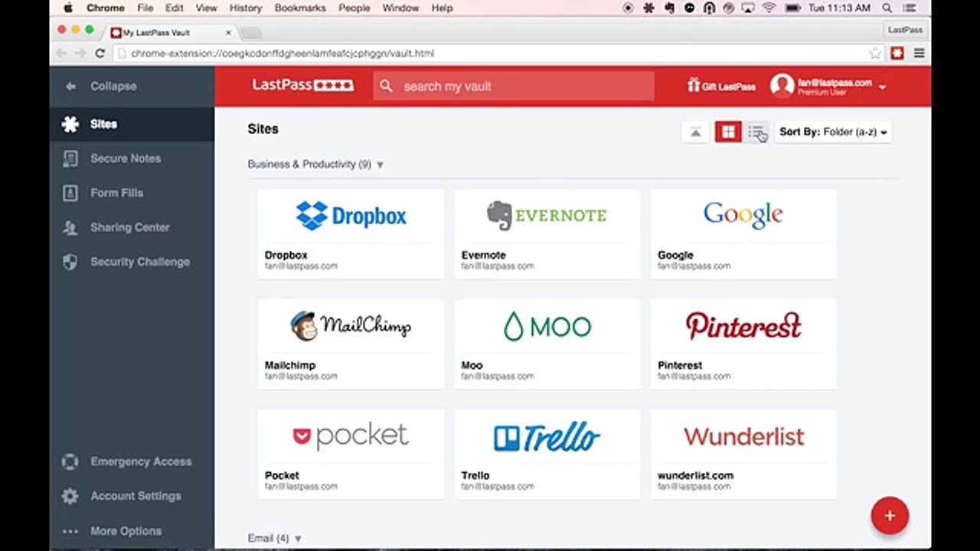Click the Tue 11:13 AM clock
Screen dimensions: 980x551
click(x=841, y=8)
